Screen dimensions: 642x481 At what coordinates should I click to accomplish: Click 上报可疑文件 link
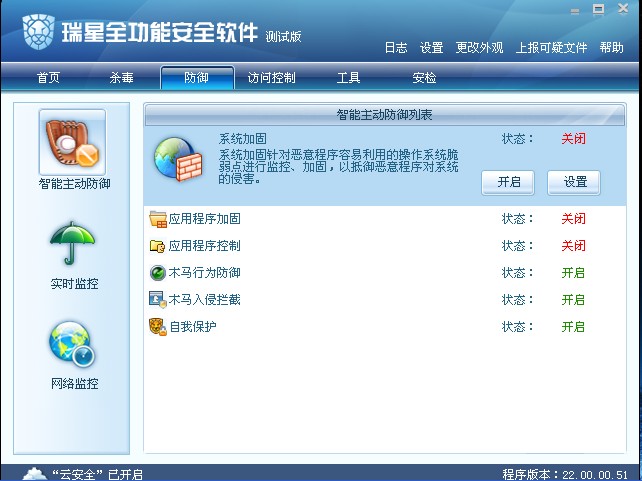point(552,47)
